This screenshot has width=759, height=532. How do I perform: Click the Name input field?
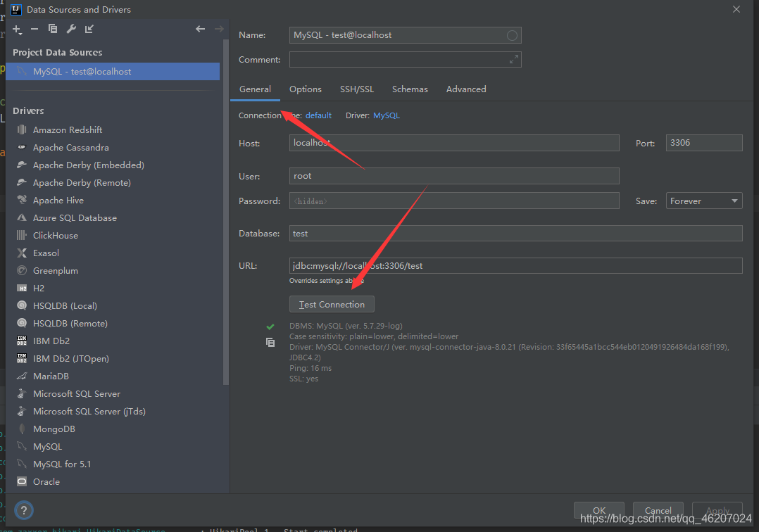405,35
